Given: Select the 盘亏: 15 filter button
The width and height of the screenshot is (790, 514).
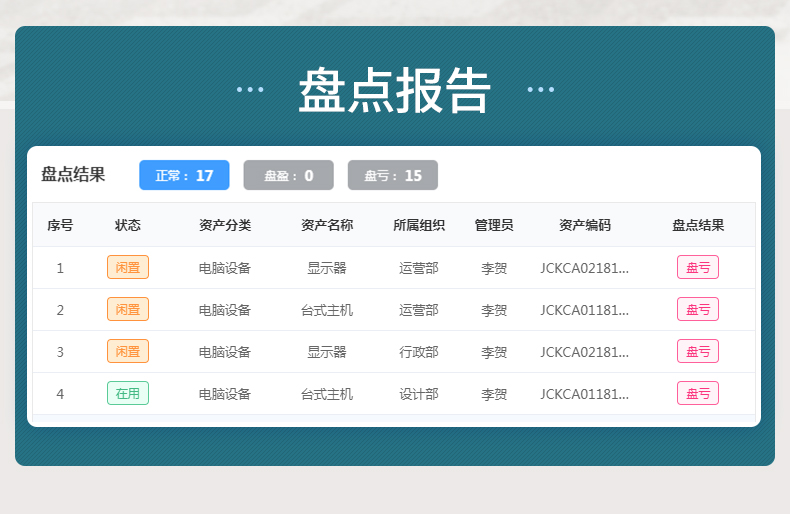Looking at the screenshot, I should [393, 175].
